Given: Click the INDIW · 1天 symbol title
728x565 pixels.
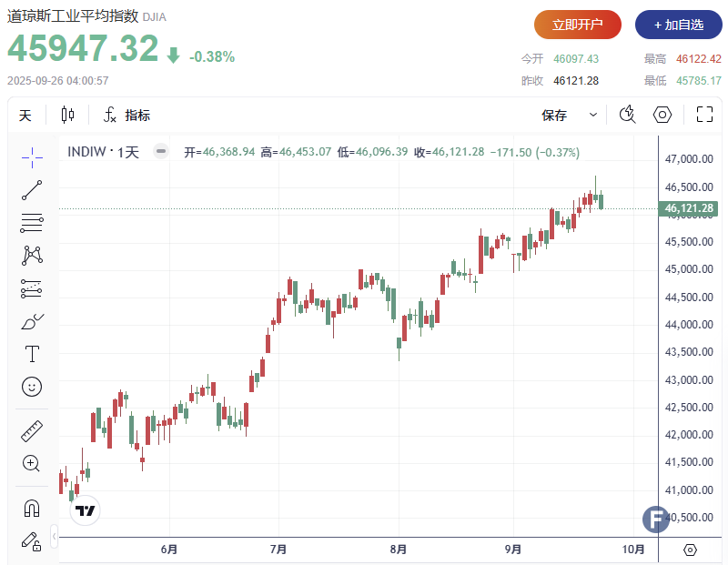Looking at the screenshot, I should click(103, 152).
